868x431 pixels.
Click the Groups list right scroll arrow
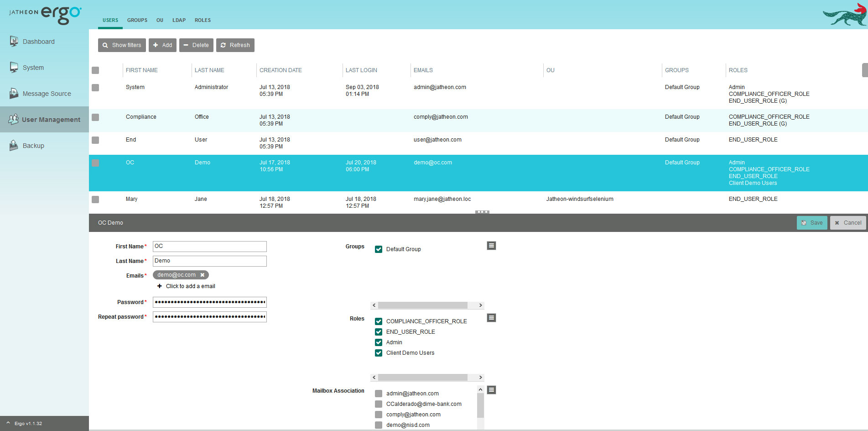(x=480, y=305)
